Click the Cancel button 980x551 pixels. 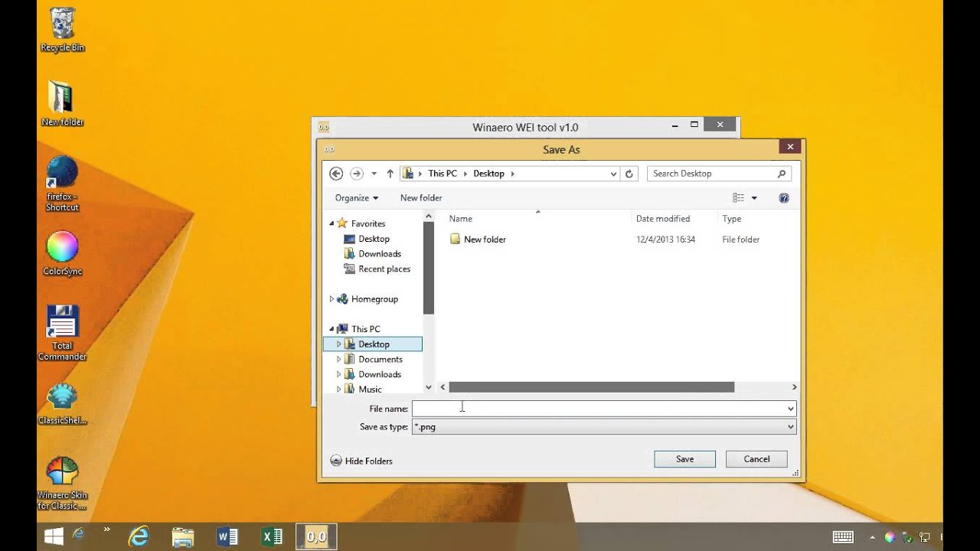pos(756,459)
